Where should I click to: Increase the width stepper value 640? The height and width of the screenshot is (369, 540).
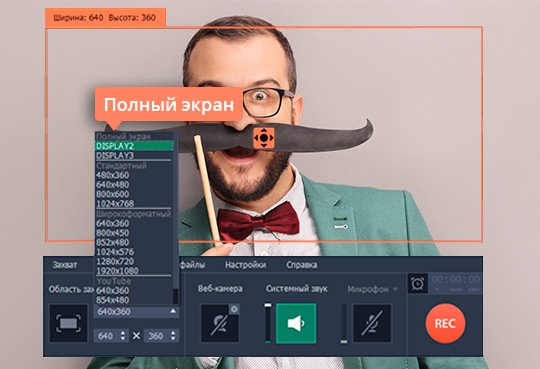[x=123, y=333]
